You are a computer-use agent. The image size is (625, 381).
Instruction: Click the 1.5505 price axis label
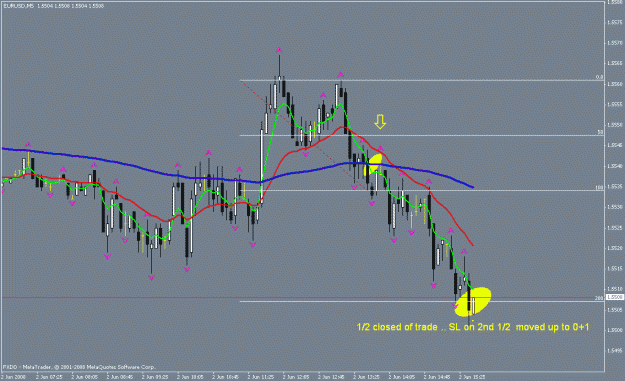click(615, 310)
